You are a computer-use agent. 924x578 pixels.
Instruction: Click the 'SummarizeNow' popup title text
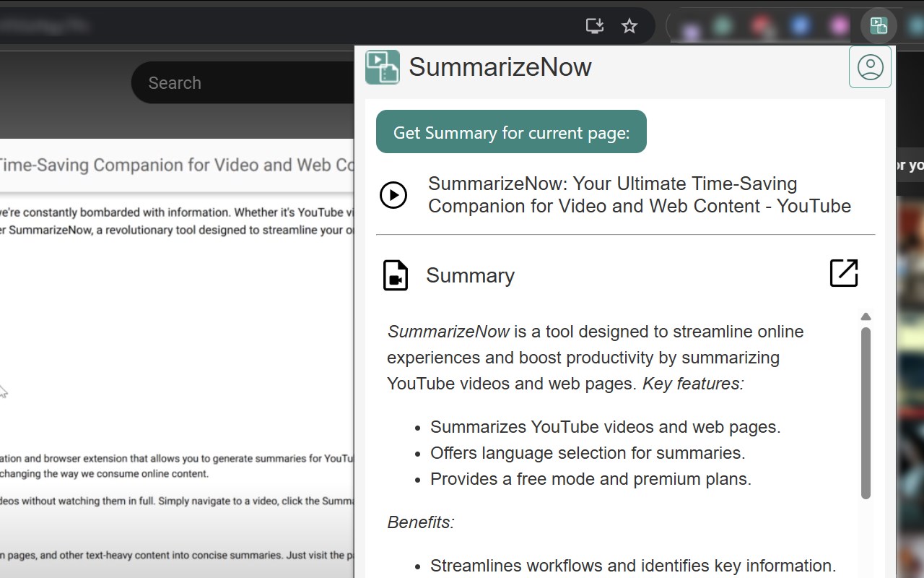click(500, 67)
